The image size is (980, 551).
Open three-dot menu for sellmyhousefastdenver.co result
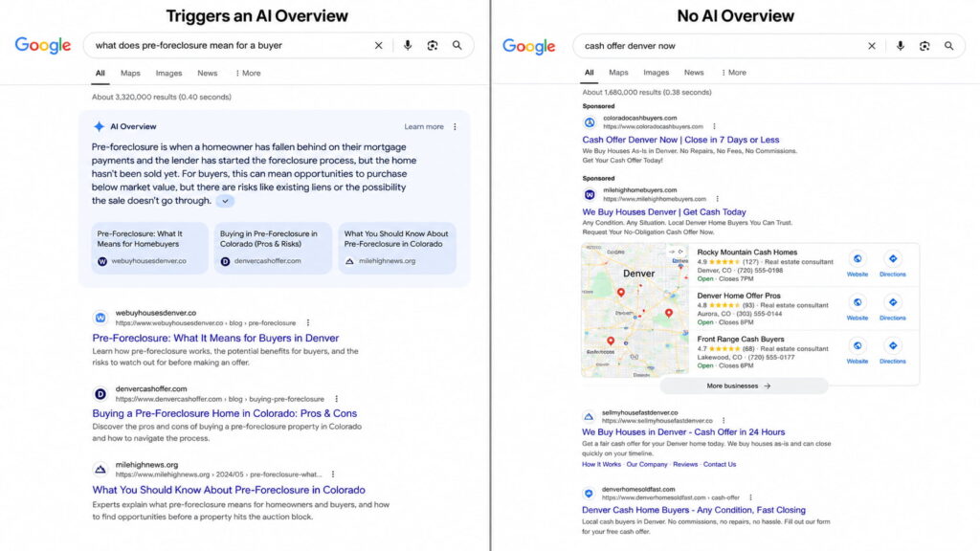(724, 421)
